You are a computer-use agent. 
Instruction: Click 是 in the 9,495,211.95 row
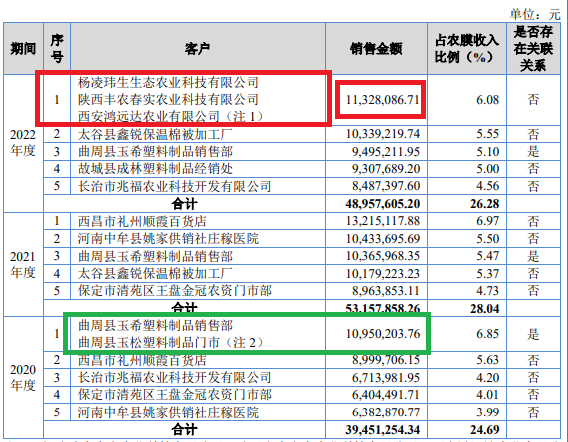pos(533,151)
